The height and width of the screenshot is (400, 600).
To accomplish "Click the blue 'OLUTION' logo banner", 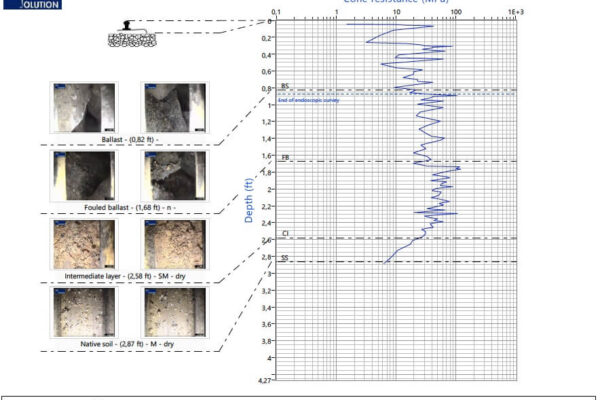I will coord(33,4).
